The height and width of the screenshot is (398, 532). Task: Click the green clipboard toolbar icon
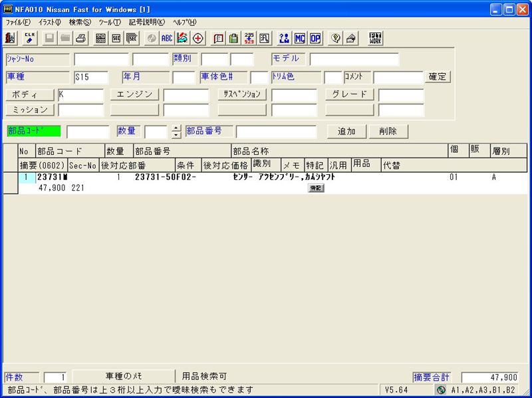pyautogui.click(x=233, y=39)
